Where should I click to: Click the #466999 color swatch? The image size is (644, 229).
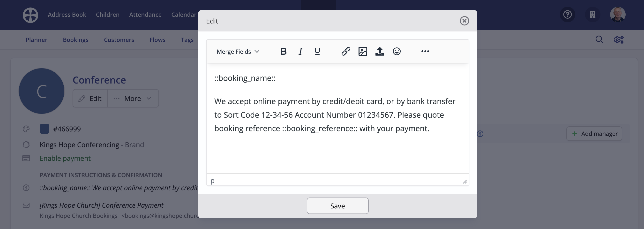point(44,129)
